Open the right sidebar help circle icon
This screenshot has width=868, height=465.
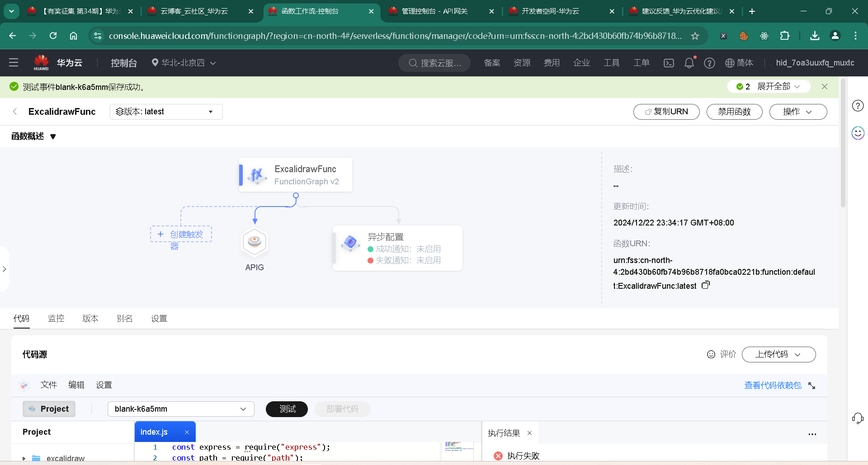pyautogui.click(x=858, y=106)
